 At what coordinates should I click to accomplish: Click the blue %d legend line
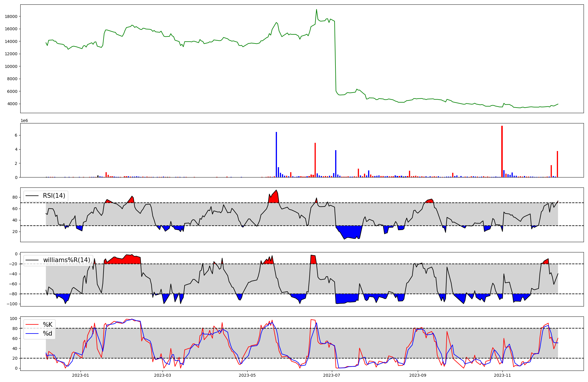32,334
